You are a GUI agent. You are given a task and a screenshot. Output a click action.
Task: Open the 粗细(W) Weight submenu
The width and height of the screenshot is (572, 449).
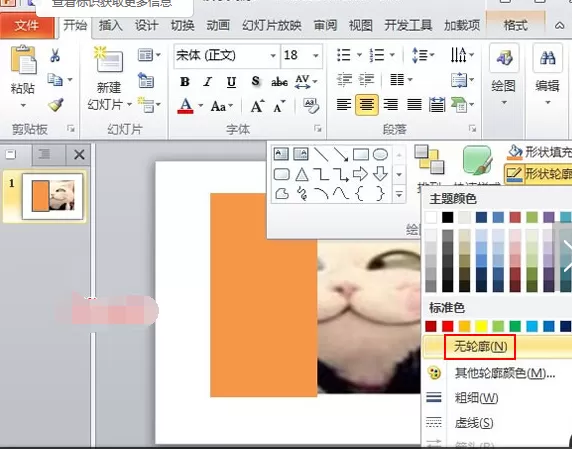click(476, 398)
